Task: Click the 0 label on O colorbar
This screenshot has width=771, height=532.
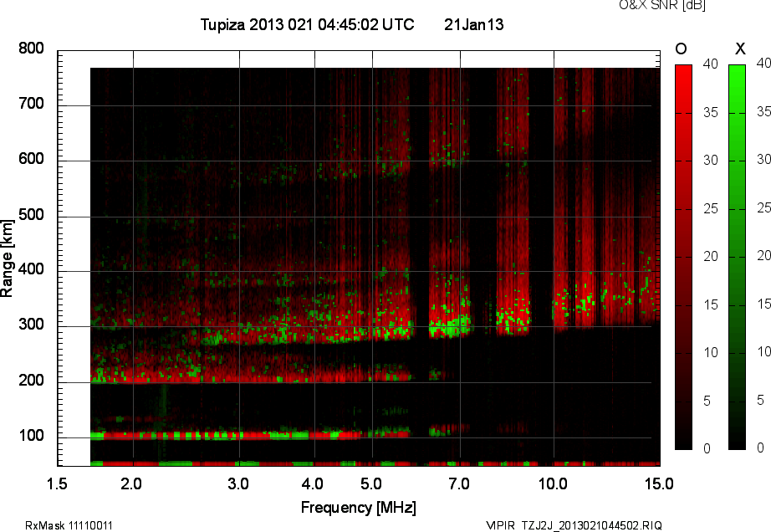Action: click(707, 448)
